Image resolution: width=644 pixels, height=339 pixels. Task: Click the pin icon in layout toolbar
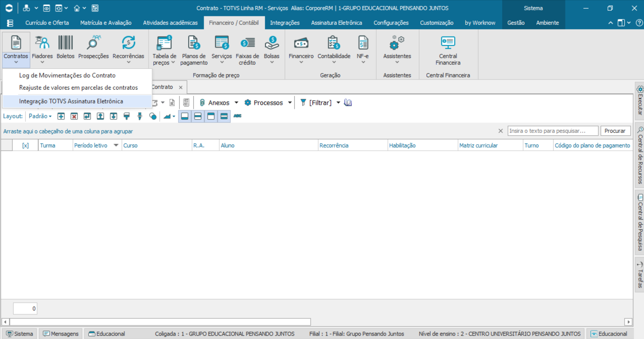coord(140,116)
